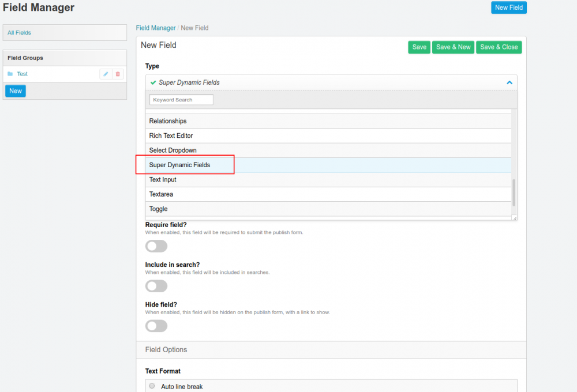The image size is (577, 392).
Task: Go to Field Manager breadcrumb link
Action: (x=156, y=28)
